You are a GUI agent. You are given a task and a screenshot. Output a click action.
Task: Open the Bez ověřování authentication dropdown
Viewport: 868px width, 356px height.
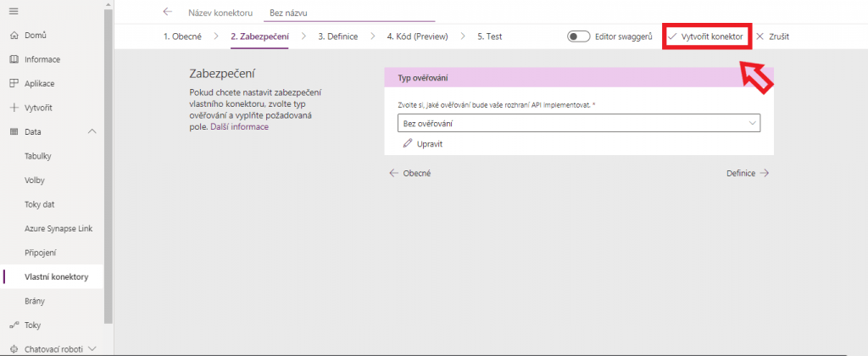point(579,124)
